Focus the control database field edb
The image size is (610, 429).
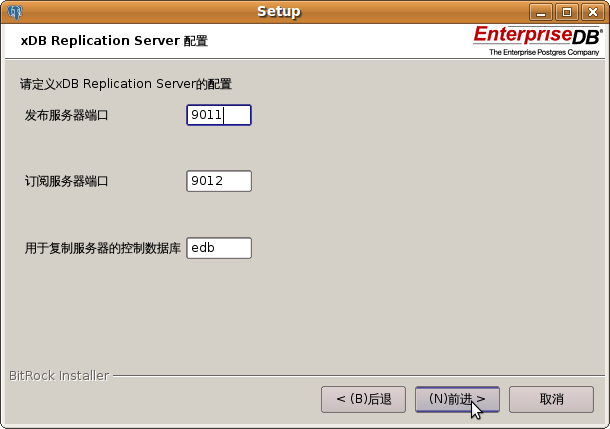219,248
